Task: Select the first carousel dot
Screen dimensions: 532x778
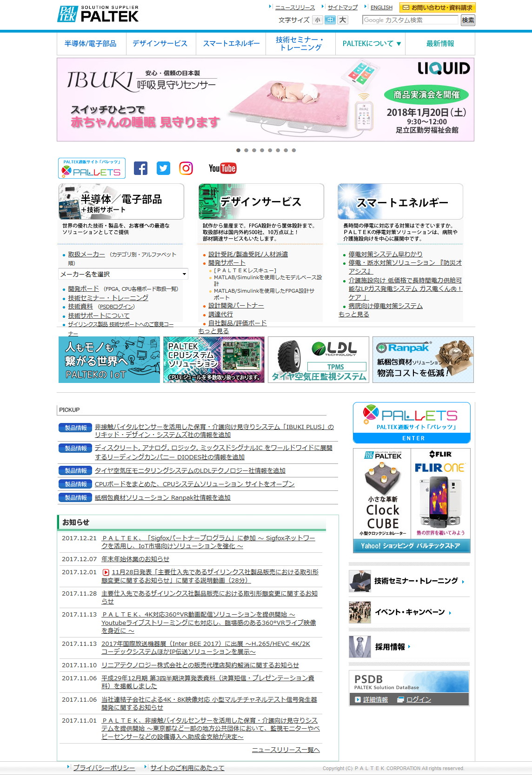Action: pos(238,150)
